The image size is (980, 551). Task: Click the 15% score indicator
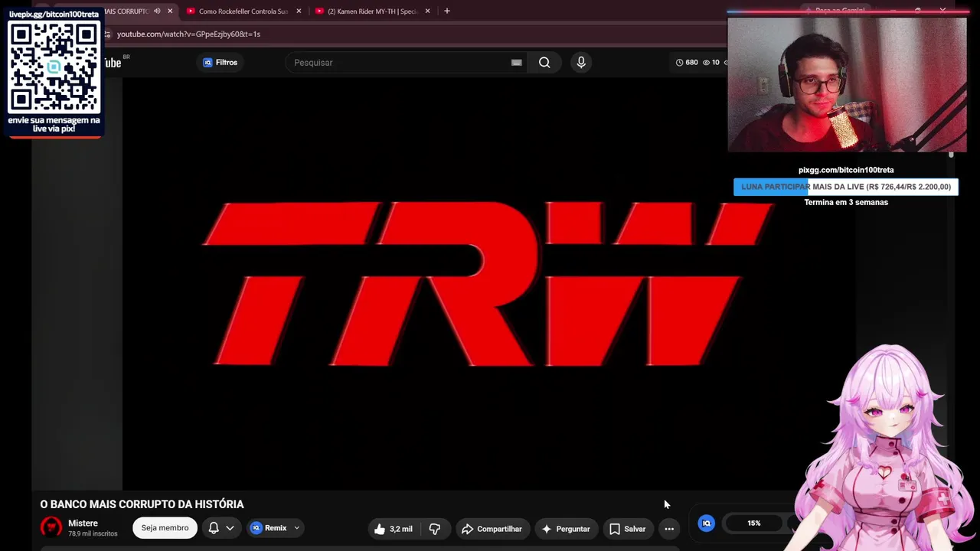754,523
